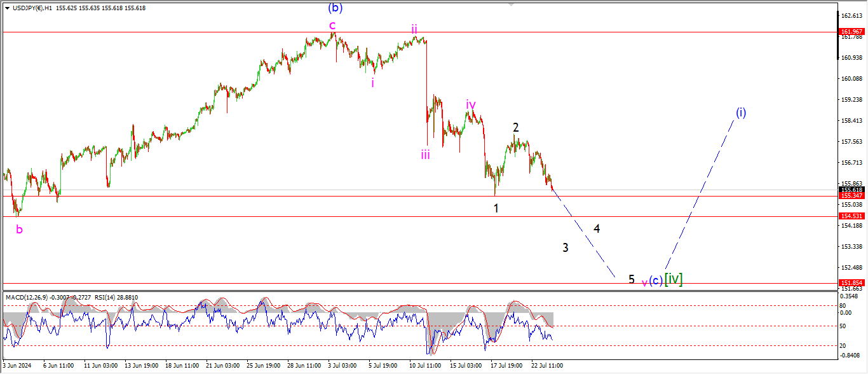The image size is (868, 374).
Task: Select the 151.854 red price label
Action: pos(852,282)
